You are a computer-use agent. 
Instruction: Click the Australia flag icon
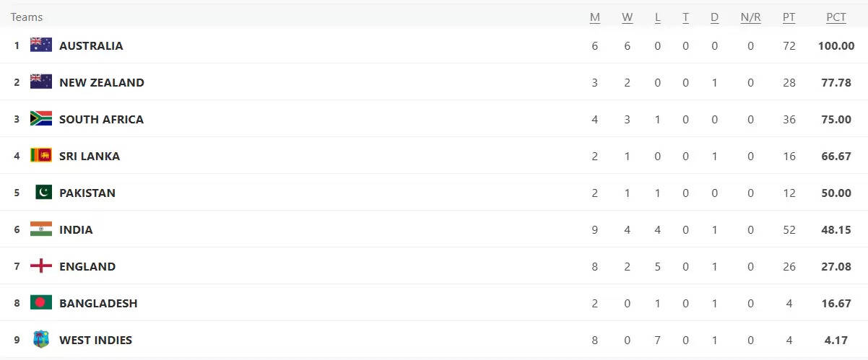pos(40,45)
